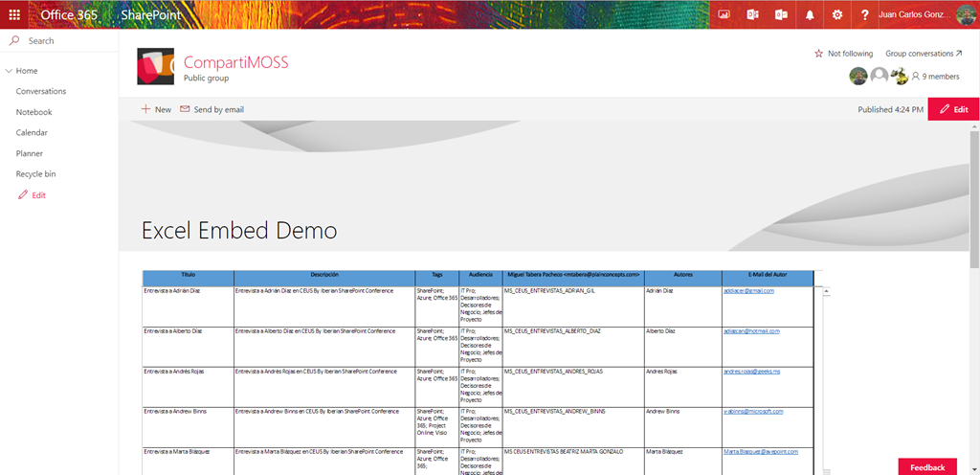980x475 pixels.
Task: Open the Power BI app icon
Action: [x=724, y=14]
